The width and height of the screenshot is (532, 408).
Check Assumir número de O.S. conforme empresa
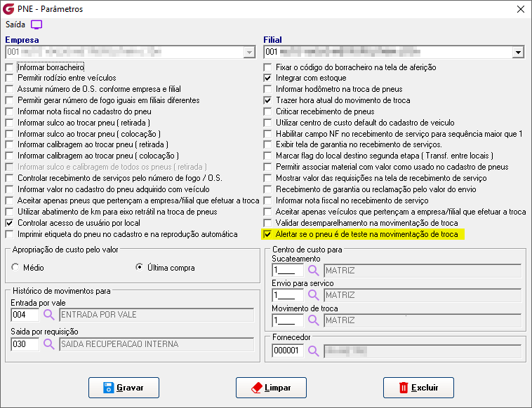coord(10,90)
